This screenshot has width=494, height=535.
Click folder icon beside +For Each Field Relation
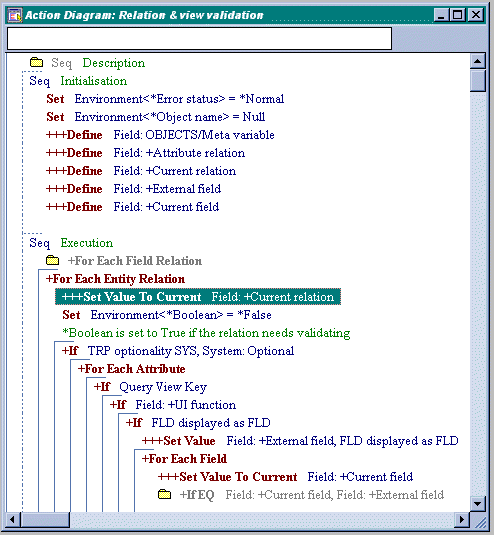[x=52, y=260]
